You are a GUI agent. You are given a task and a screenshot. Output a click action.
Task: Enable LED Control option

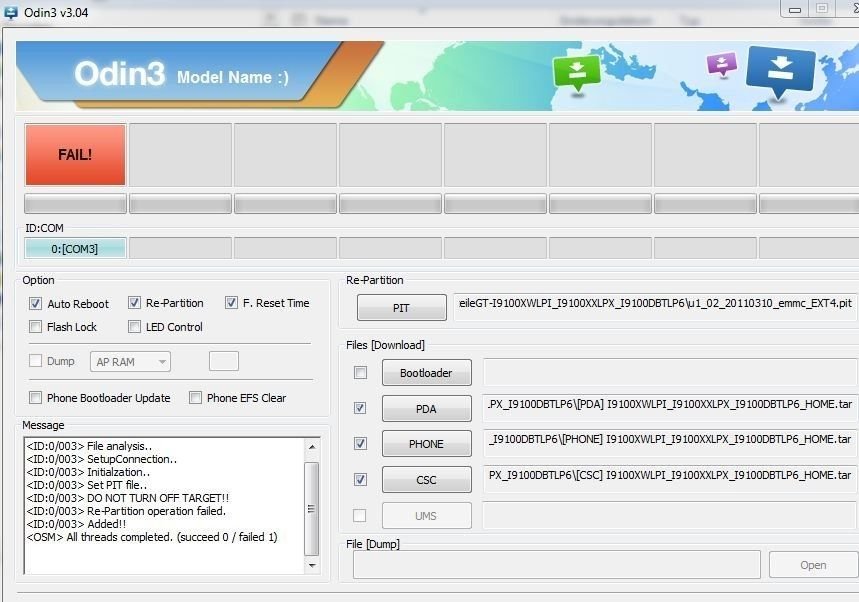point(135,327)
